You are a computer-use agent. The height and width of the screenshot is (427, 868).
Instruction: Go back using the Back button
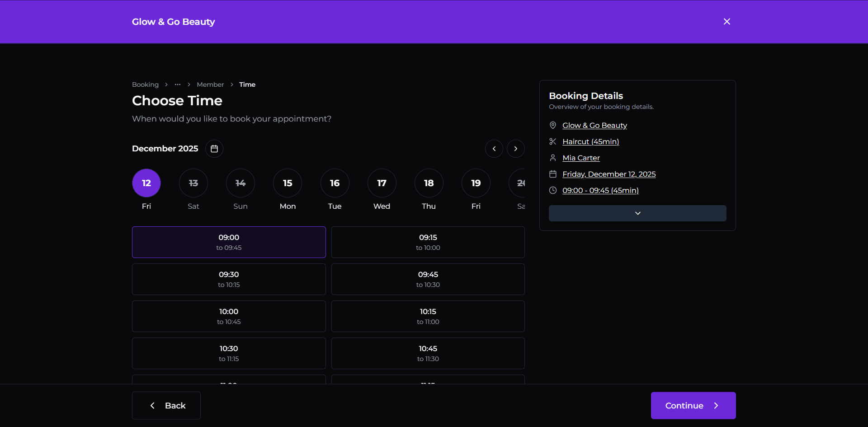pos(166,405)
